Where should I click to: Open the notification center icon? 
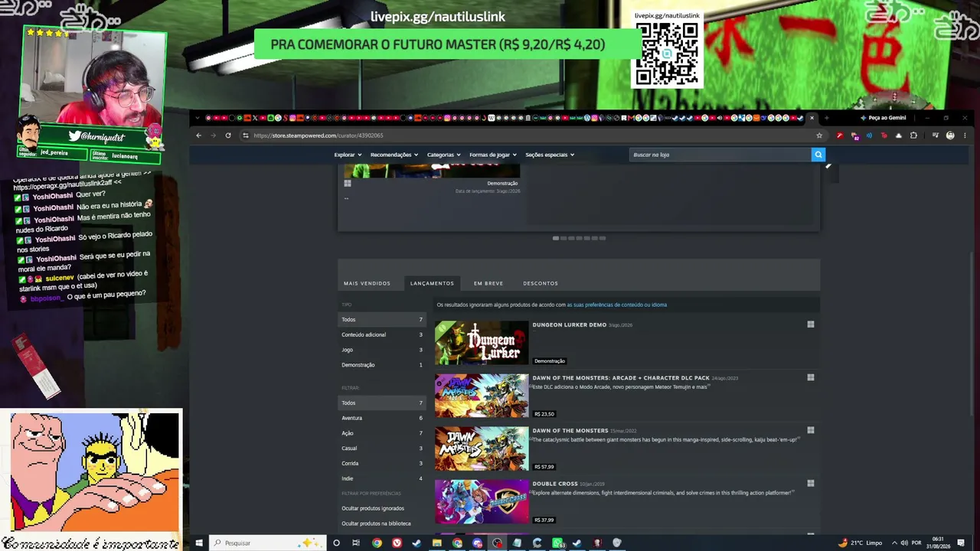(x=961, y=543)
